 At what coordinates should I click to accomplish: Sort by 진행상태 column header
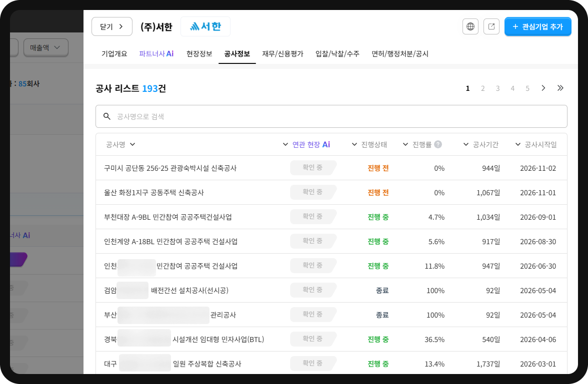pos(369,145)
